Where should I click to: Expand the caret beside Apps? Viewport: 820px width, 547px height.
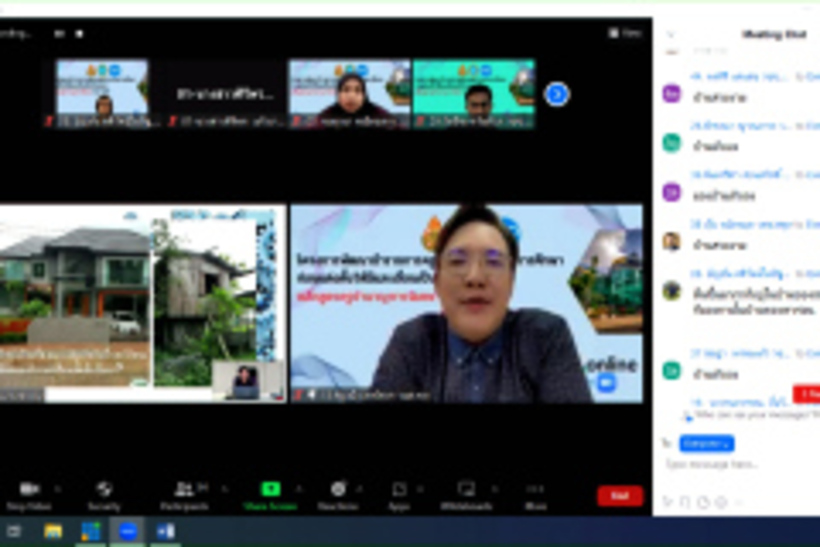click(x=421, y=489)
